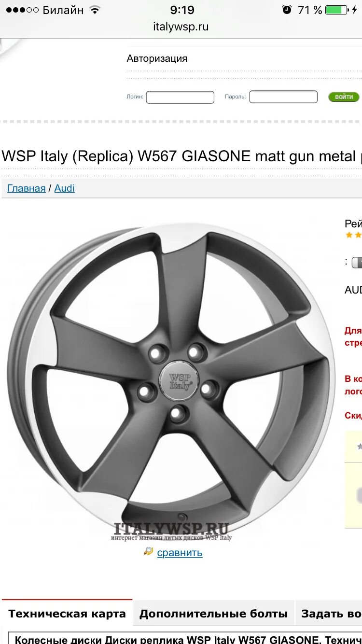The height and width of the screenshot is (644, 362).
Task: Click the Логин input field
Action: 180,97
